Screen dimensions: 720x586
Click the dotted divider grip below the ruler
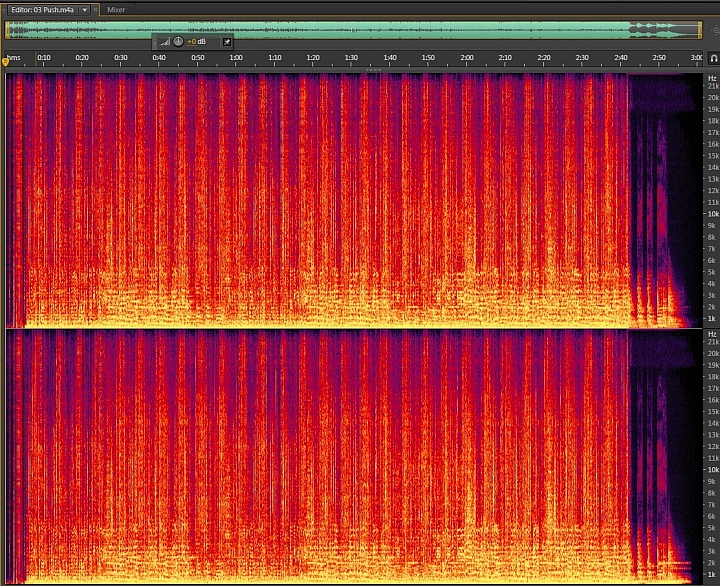click(x=373, y=70)
